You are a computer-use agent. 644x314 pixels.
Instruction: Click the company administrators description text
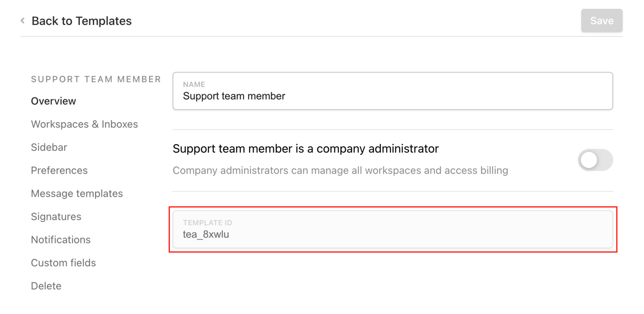tap(340, 171)
